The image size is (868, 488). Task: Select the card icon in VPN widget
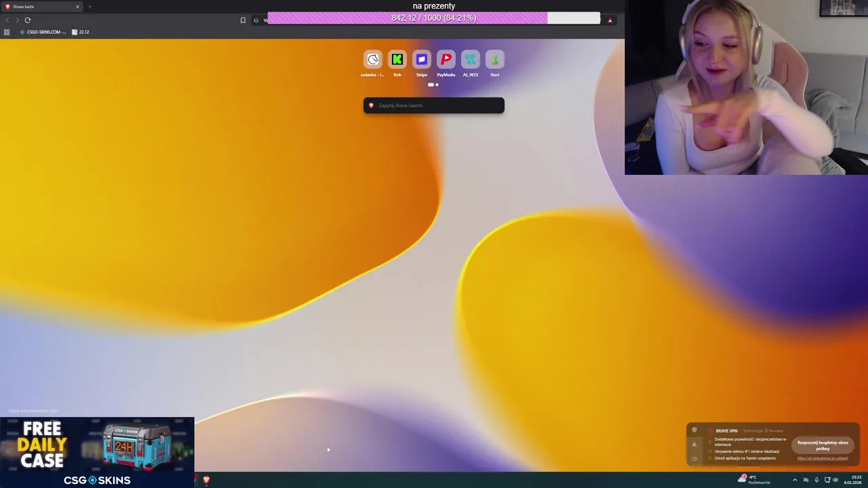click(694, 458)
